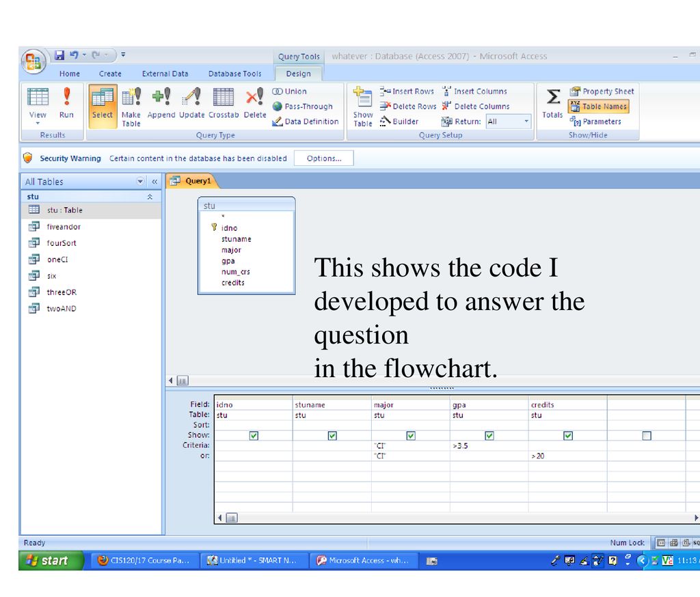Open the fourSort query
The image size is (700, 597).
pos(61,243)
